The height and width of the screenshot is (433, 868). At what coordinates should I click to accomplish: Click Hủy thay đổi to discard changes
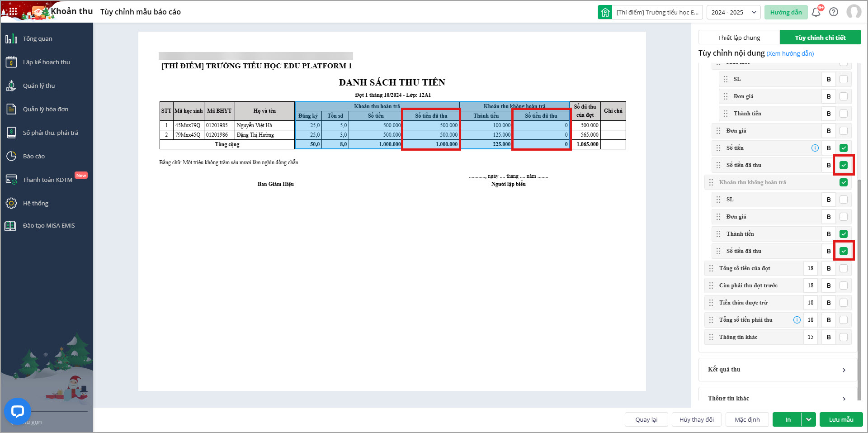pos(697,419)
